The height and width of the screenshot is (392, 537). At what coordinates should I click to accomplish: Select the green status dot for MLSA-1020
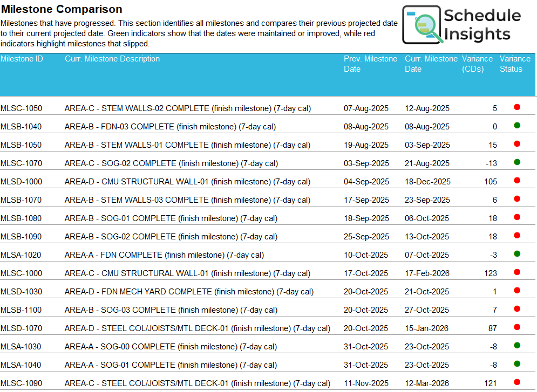point(517,254)
